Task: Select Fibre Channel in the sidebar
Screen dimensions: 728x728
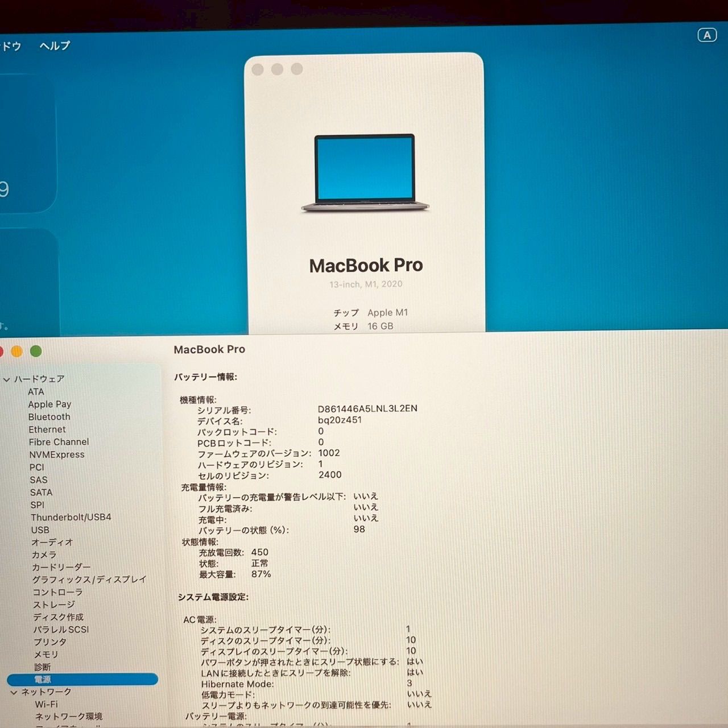Action: [x=59, y=442]
